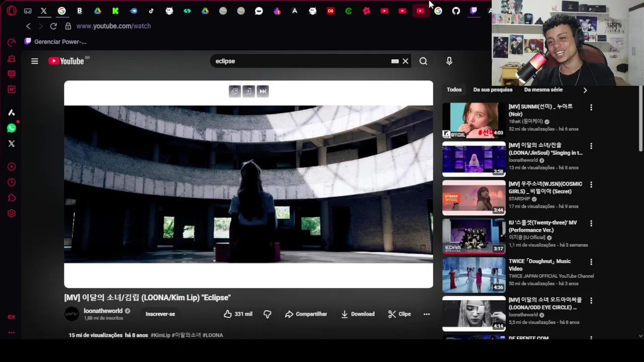
Task: Select the 'Da mesma série' chip
Action: coord(543,89)
